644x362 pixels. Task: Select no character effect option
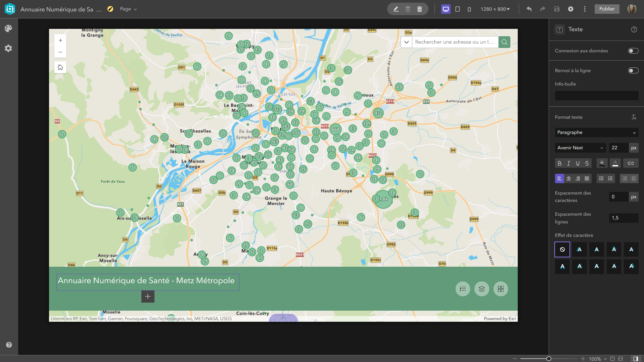[x=562, y=249]
